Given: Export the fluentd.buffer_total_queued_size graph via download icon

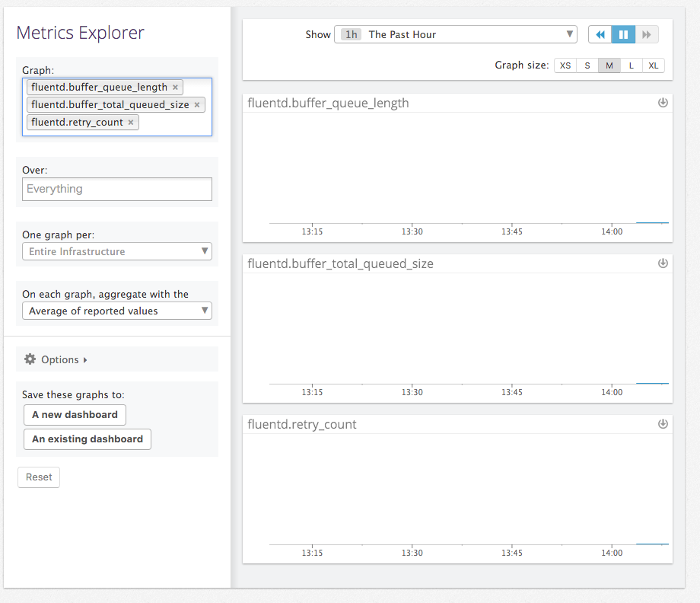Looking at the screenshot, I should tap(663, 263).
